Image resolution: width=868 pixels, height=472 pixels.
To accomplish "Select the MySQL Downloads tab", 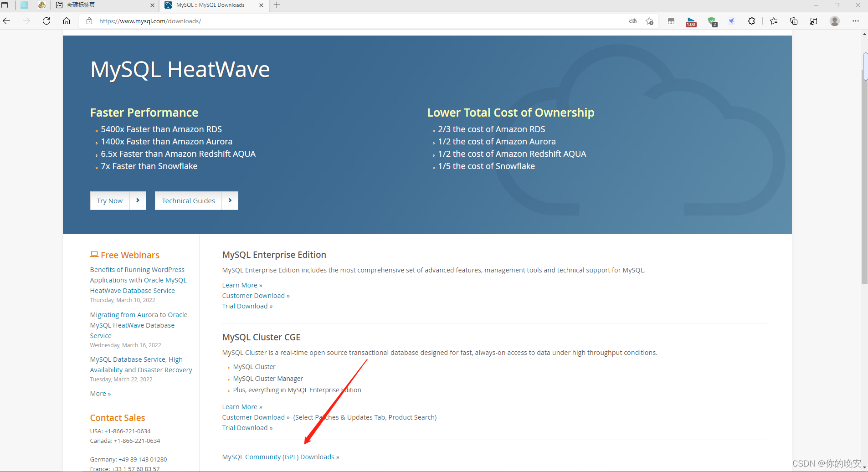I will [x=214, y=5].
